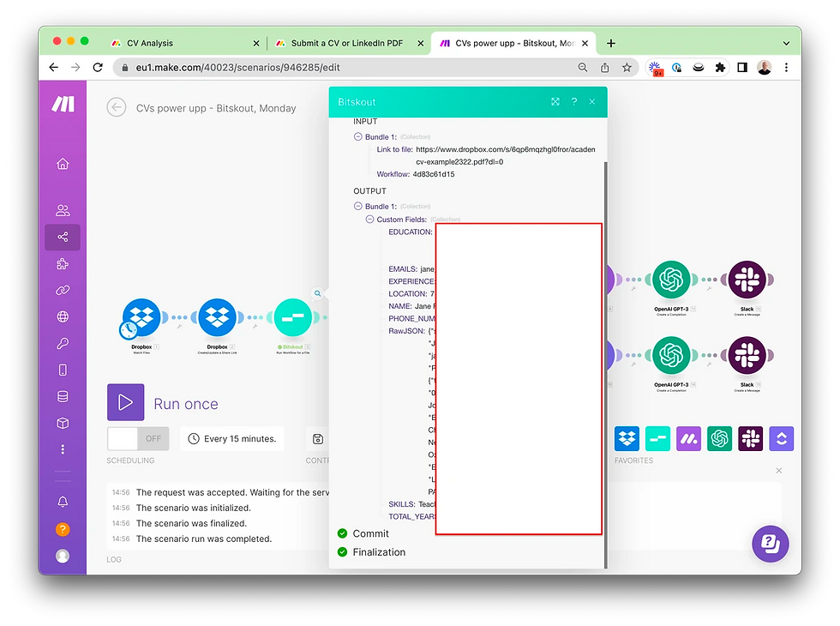Close the Bitskout output panel
Viewport: 840px width, 626px height.
tap(592, 102)
